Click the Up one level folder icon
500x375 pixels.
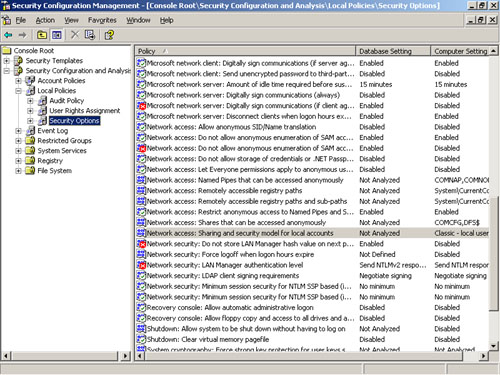(42, 35)
